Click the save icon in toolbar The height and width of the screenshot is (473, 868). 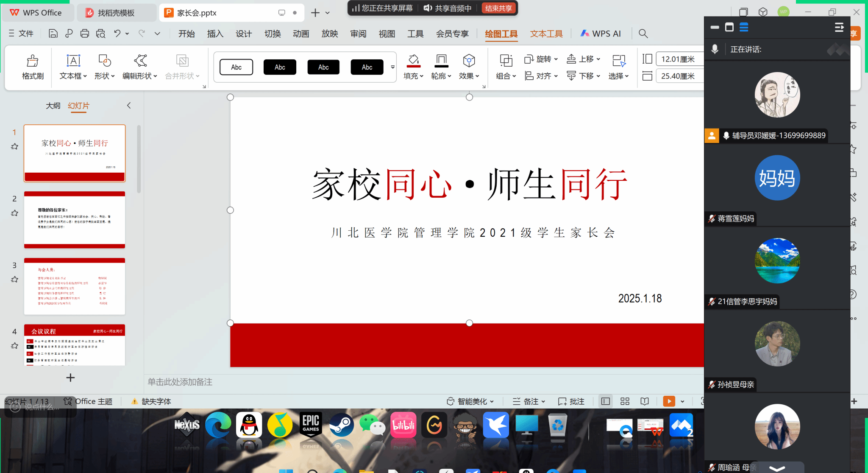pos(53,34)
